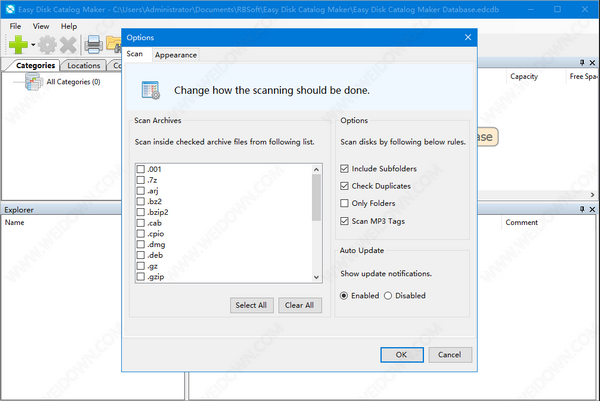600x401 pixels.
Task: Uncheck Check Duplicates option
Action: 344,186
